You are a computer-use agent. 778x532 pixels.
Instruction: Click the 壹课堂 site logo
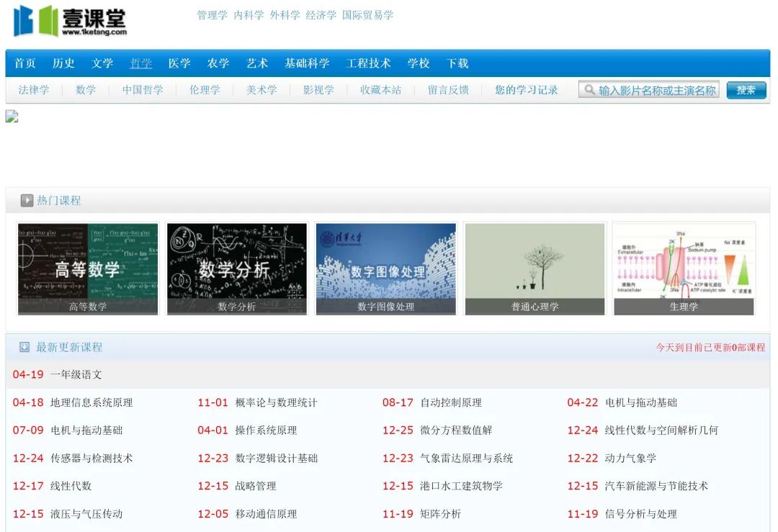tap(70, 21)
